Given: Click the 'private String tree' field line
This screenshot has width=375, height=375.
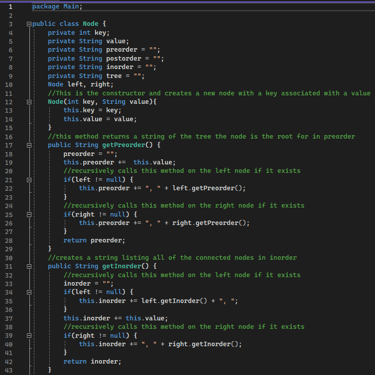Looking at the screenshot, I should point(96,76).
